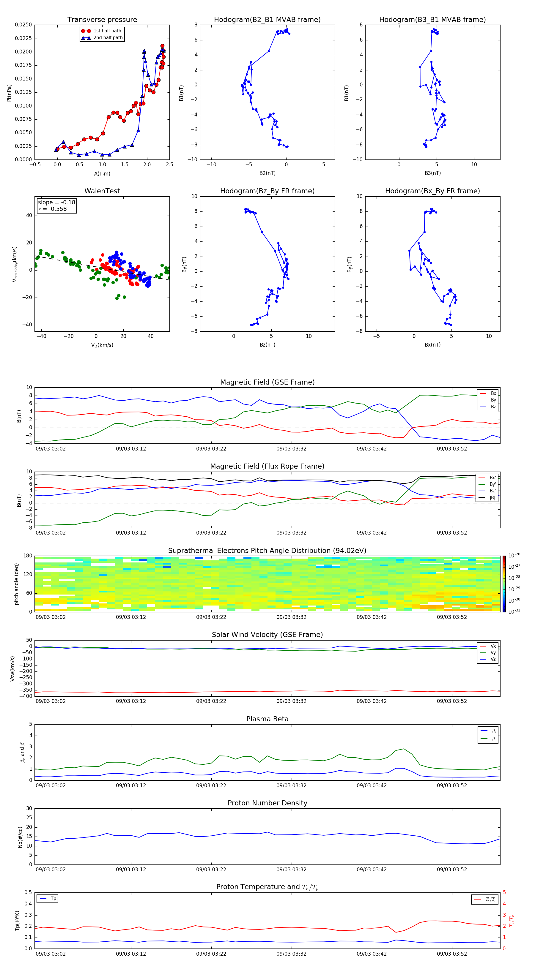Click the 'Transverse pressure' plot title
Image resolution: width=535 pixels, height=980 pixels.
102,20
